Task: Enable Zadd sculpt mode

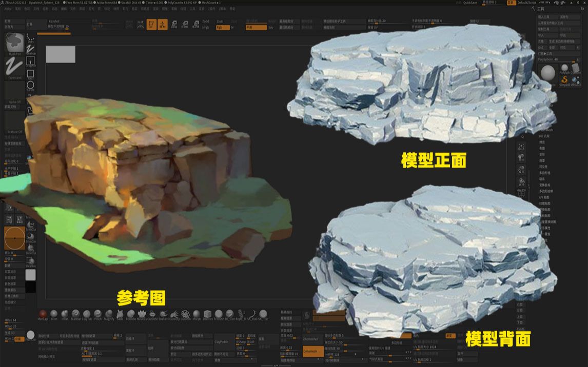Action: click(x=206, y=22)
